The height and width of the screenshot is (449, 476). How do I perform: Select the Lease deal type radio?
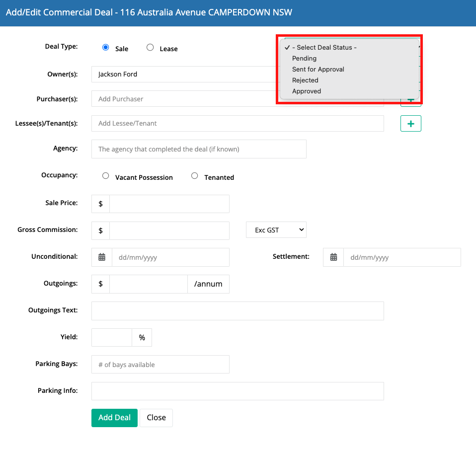click(150, 48)
